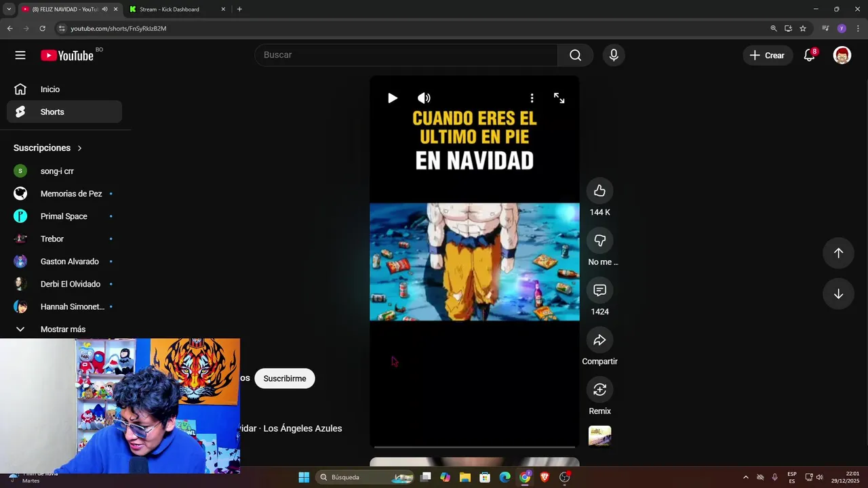Mute the YouTube tab's audio icon
This screenshot has width=868, height=488.
[104, 9]
